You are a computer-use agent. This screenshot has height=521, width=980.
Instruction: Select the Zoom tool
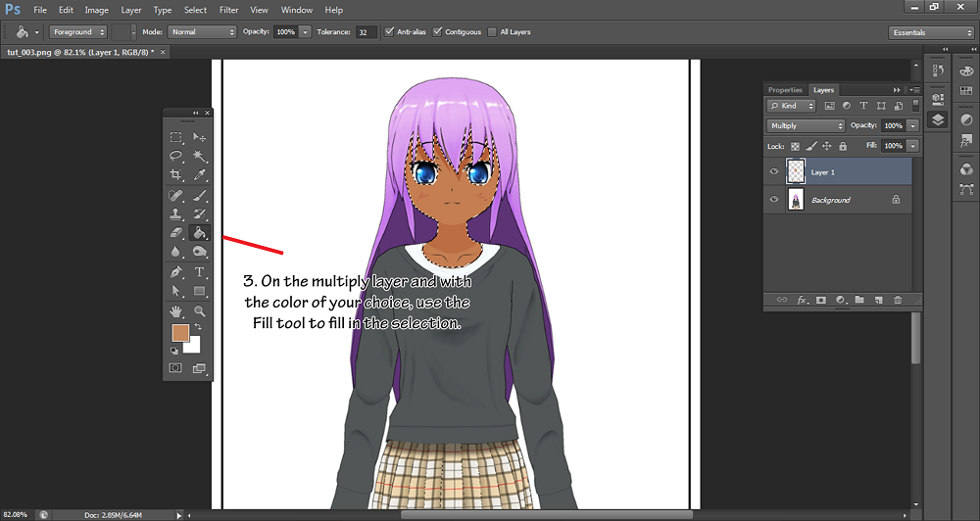[199, 310]
